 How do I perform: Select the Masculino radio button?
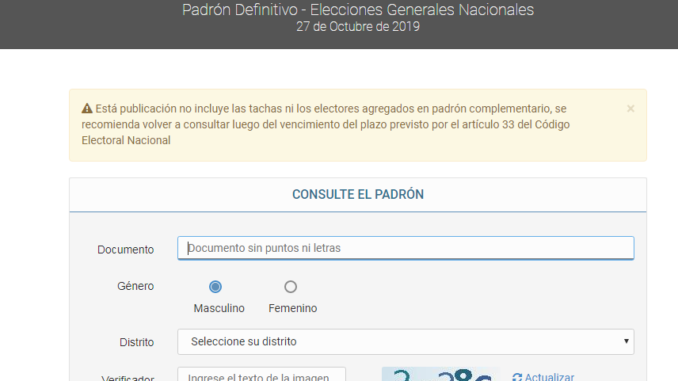coord(215,287)
